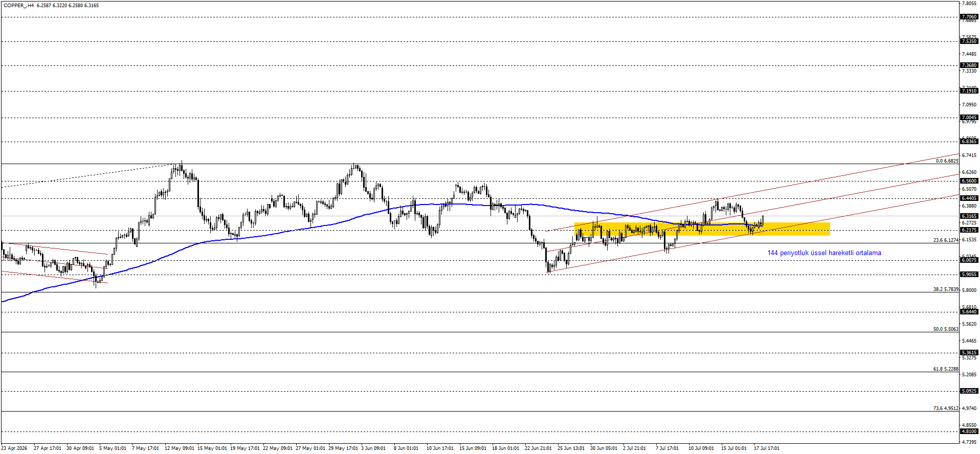Click the Fibonacci 61.8 5.2288 label
The image size is (980, 454).
click(x=946, y=369)
